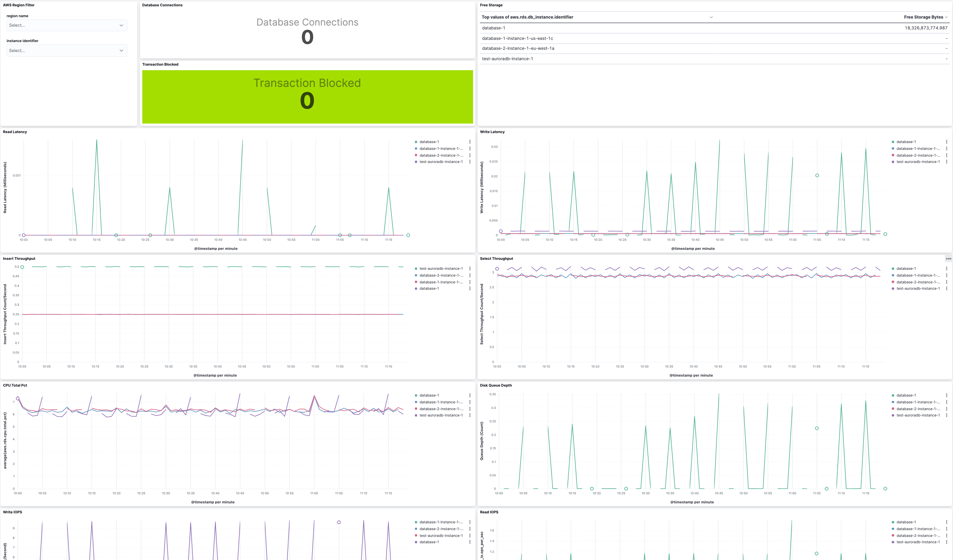Open legend actions for database-2-instance-1 in Insert Throughput
The image size is (953, 560).
pyautogui.click(x=470, y=275)
